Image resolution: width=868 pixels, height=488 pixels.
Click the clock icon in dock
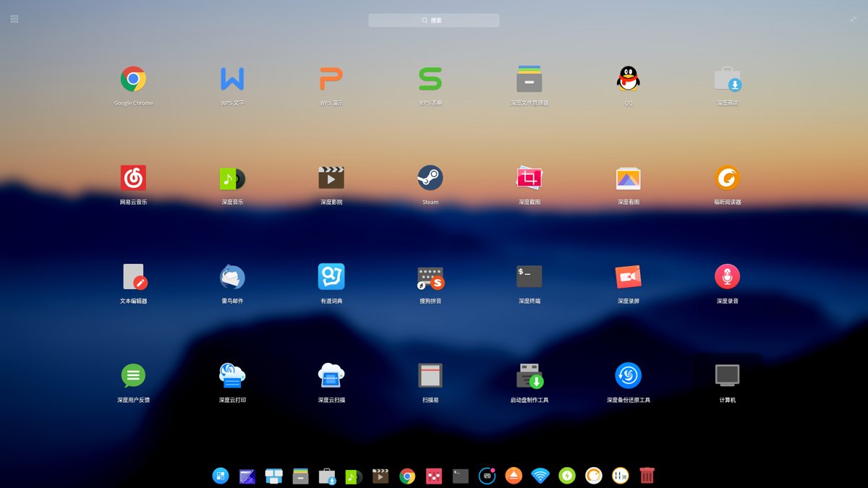[x=621, y=476]
